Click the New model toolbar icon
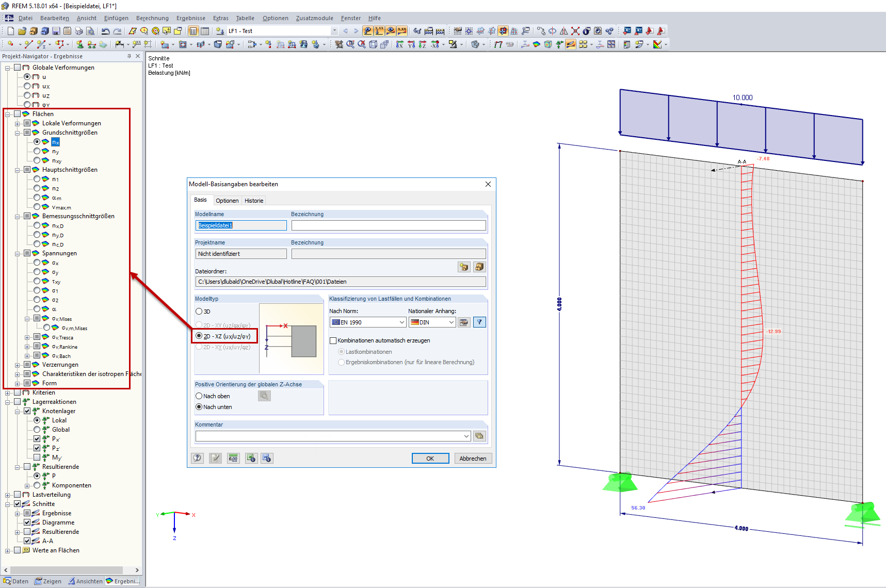The height and width of the screenshot is (588, 886). [x=11, y=31]
